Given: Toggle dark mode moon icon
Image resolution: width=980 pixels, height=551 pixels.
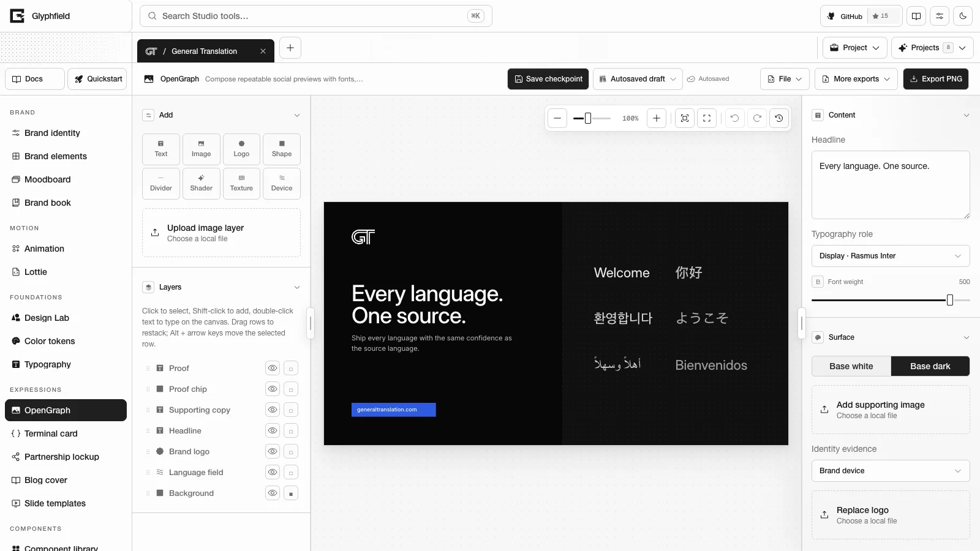Looking at the screenshot, I should click(963, 16).
